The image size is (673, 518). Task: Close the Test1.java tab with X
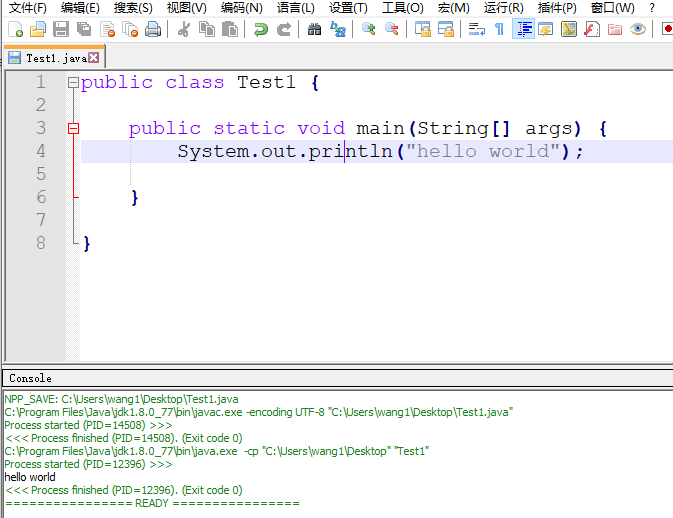[x=94, y=58]
